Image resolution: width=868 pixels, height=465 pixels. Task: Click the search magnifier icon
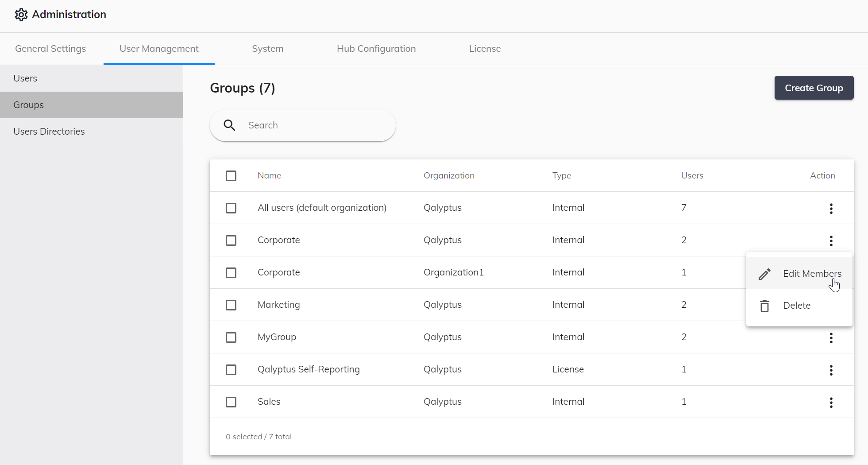point(229,125)
